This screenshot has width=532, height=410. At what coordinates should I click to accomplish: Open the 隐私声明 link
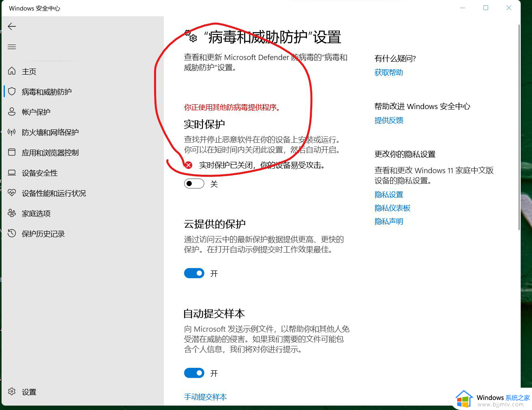point(389,221)
